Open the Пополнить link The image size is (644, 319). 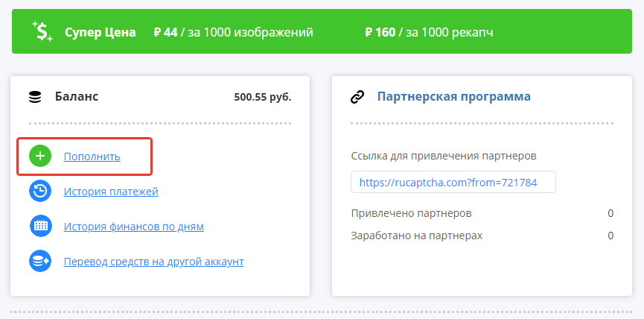92,157
